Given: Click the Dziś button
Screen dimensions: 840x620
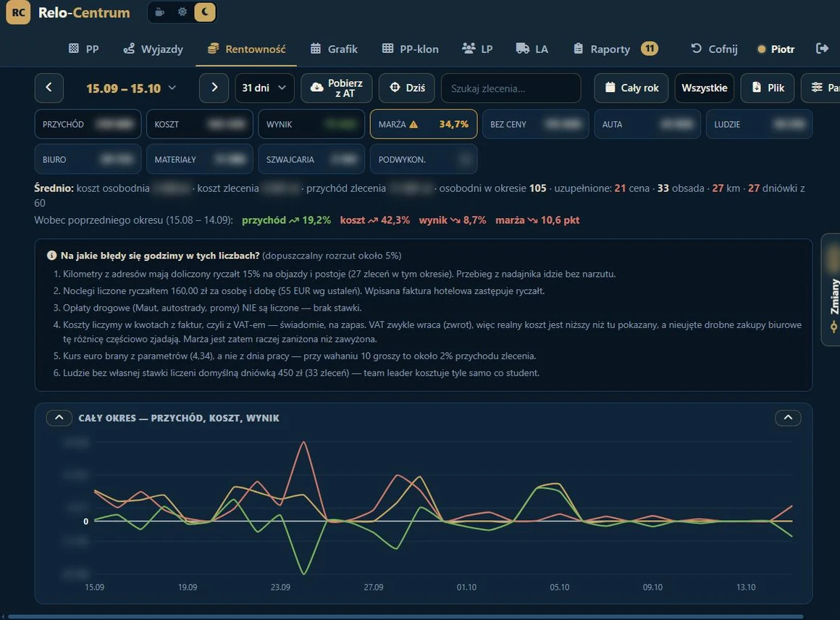Looking at the screenshot, I should (x=407, y=88).
